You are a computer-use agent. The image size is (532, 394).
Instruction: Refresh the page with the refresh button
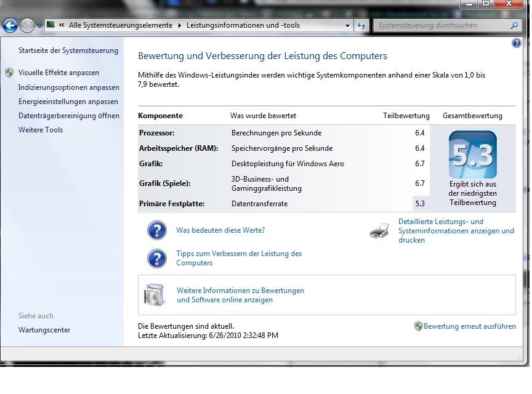tap(361, 25)
